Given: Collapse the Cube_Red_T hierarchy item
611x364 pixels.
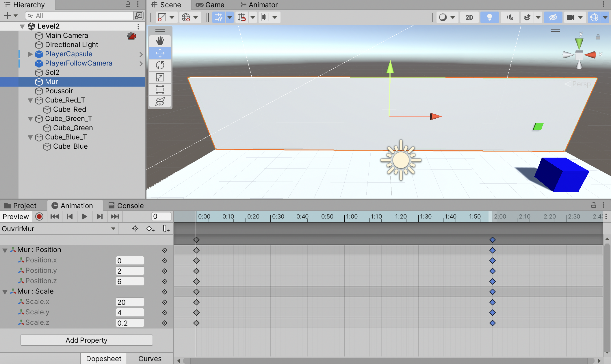Looking at the screenshot, I should 30,100.
